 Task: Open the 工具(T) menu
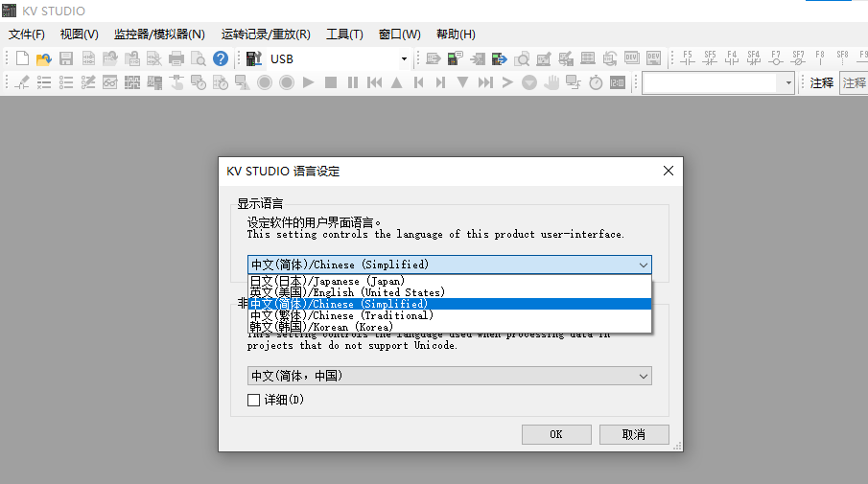tap(344, 35)
